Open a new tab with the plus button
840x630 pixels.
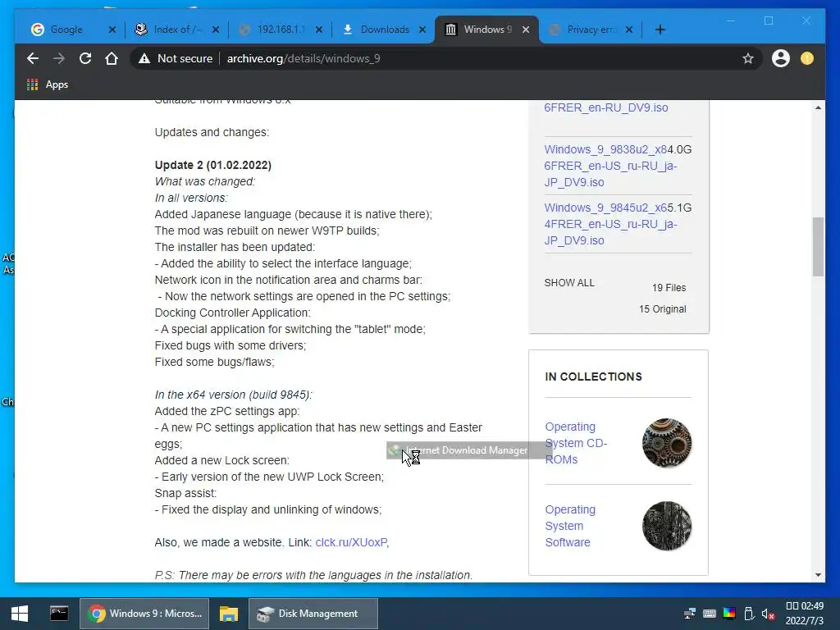(660, 30)
